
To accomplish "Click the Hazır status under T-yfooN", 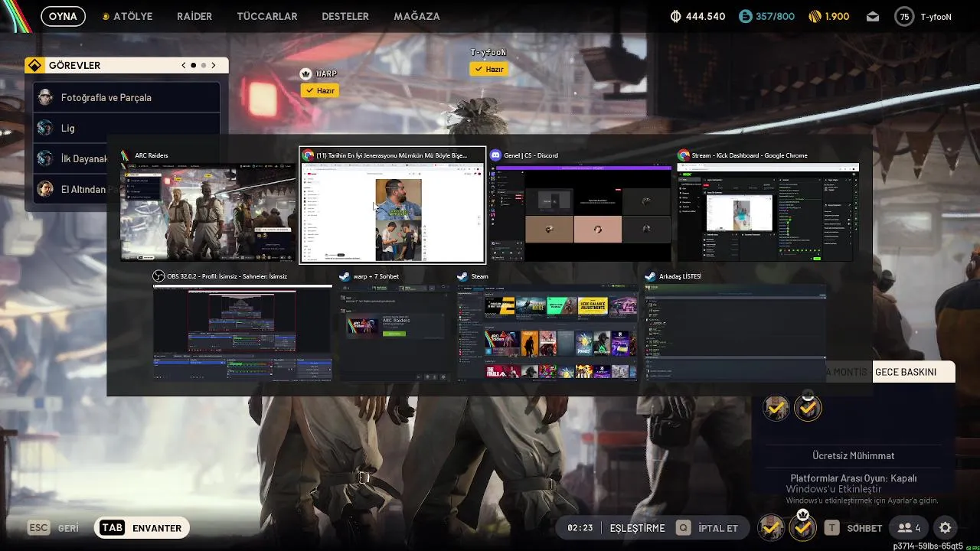I will pos(488,69).
